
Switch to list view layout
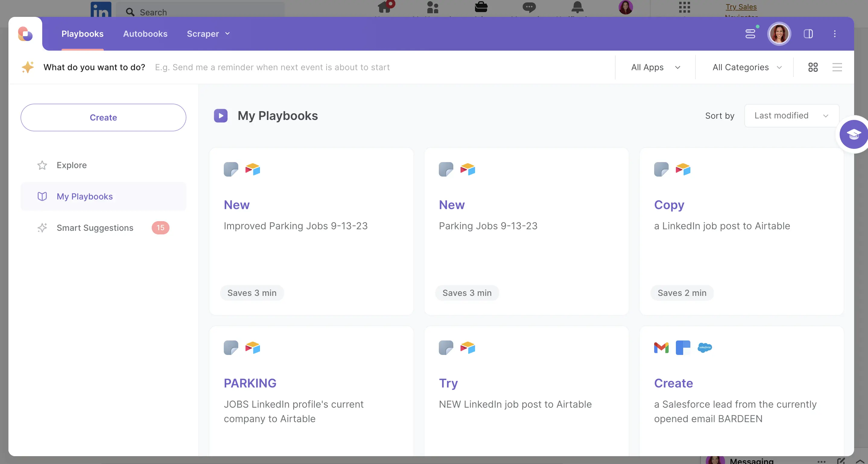click(837, 67)
